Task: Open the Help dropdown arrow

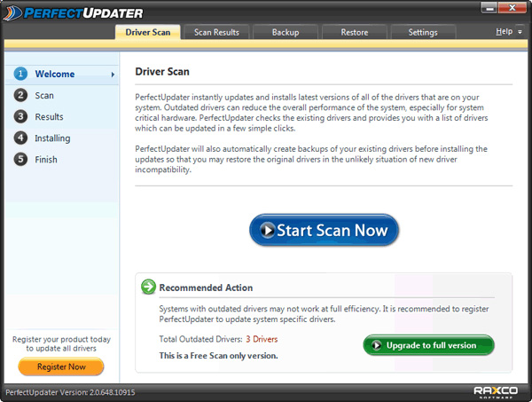Action: tap(520, 32)
